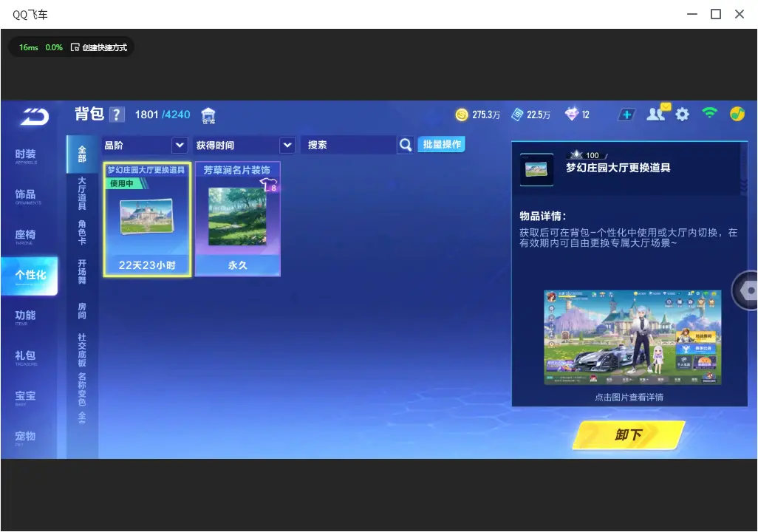This screenshot has height=532, width=758.
Task: Select the 全部 sub-tab
Action: (x=82, y=154)
